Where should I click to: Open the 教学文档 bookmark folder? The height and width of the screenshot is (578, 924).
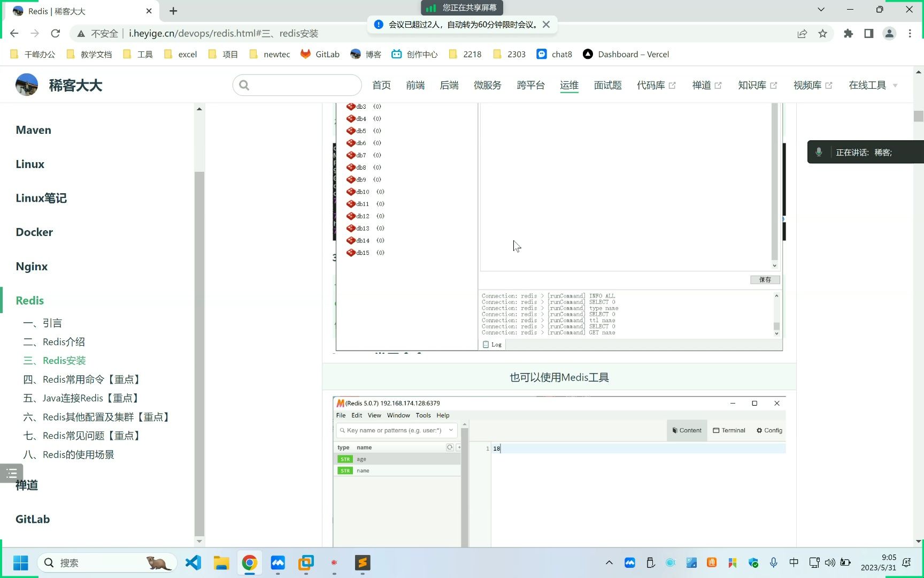tap(89, 54)
